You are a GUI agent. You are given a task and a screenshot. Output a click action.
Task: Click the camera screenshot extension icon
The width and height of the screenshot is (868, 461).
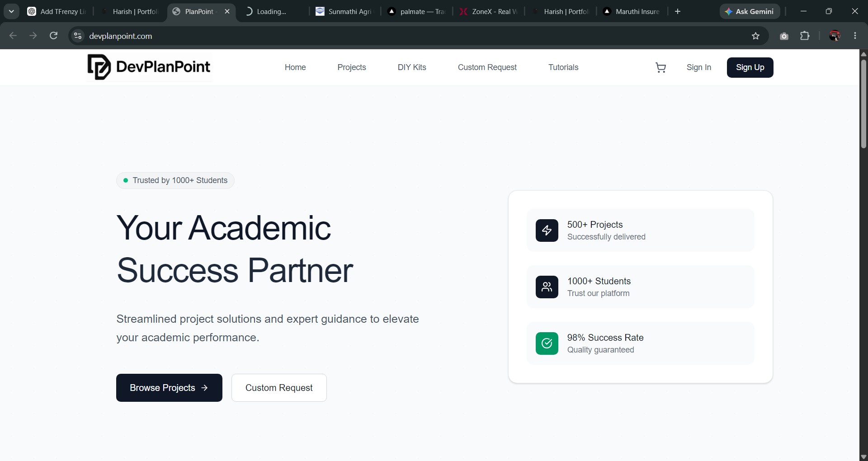(784, 36)
